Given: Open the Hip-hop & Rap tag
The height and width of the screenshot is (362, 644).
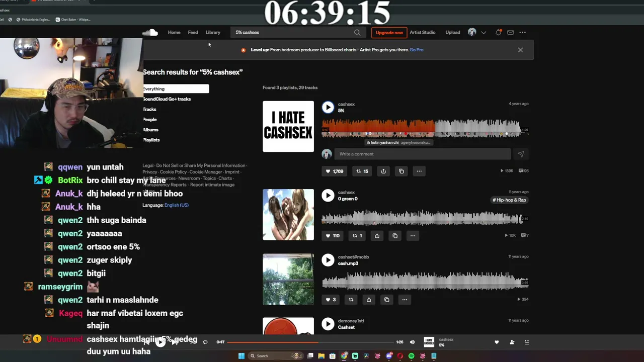Looking at the screenshot, I should point(509,200).
